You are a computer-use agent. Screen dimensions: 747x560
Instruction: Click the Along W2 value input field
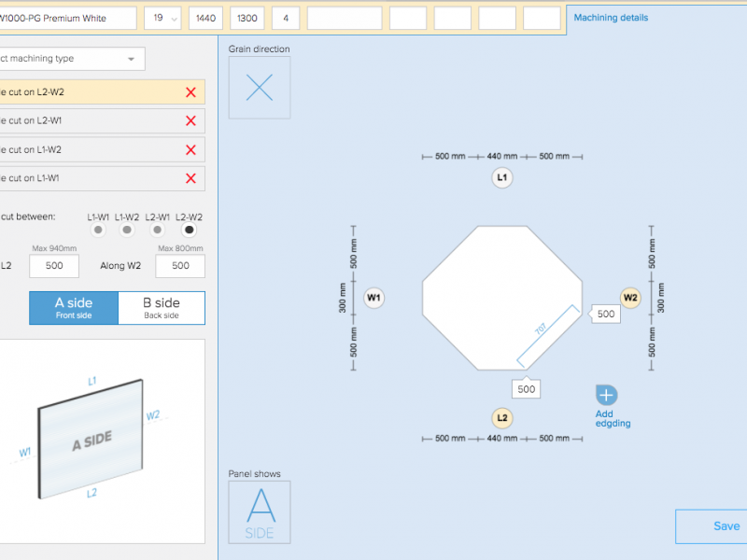click(x=180, y=265)
